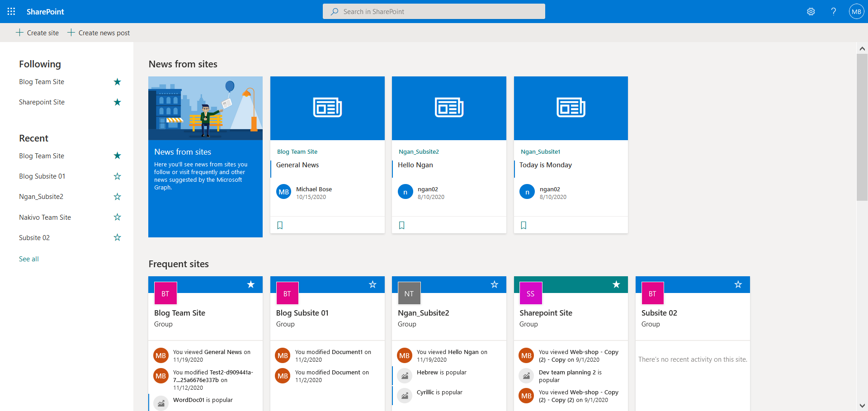Type in the Search in SharePoint box
Image resolution: width=868 pixels, height=411 pixels.
pos(434,11)
